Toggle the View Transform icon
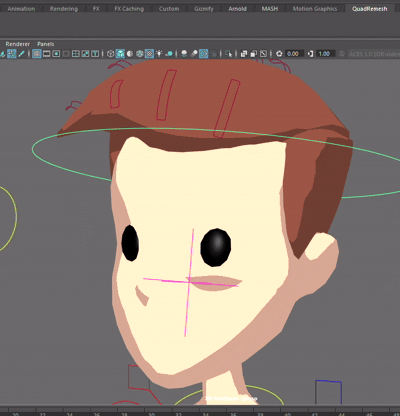Image resolution: width=400 pixels, height=416 pixels. (x=342, y=54)
